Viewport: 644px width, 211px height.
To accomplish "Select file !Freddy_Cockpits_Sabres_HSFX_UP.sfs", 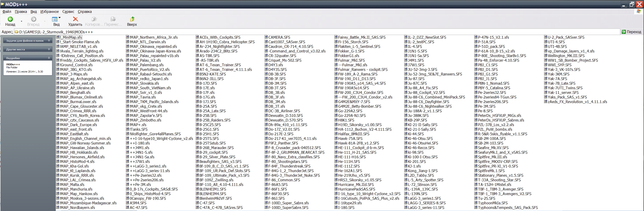I will point(91,60).
